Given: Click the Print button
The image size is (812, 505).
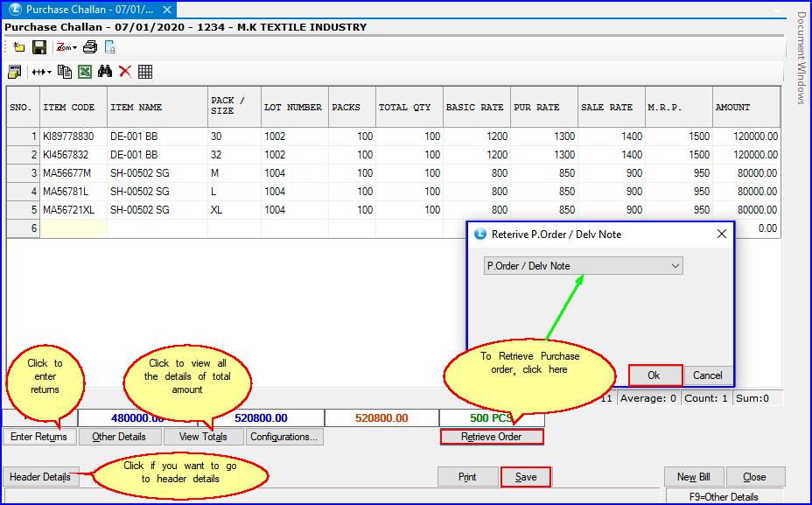Looking at the screenshot, I should pos(467,477).
